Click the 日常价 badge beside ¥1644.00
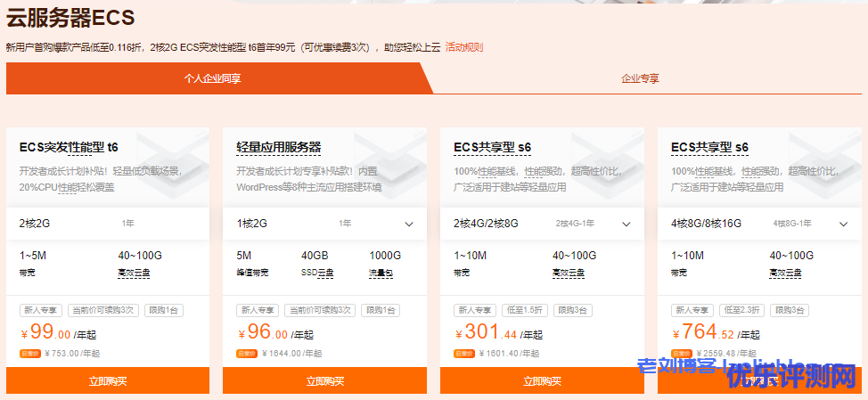Image resolution: width=868 pixels, height=400 pixels. coord(248,354)
